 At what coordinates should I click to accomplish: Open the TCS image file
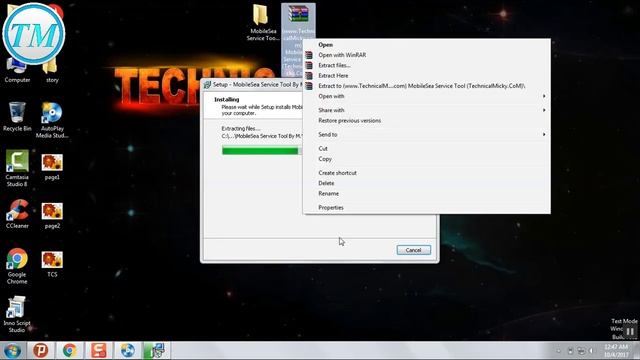coord(52,264)
